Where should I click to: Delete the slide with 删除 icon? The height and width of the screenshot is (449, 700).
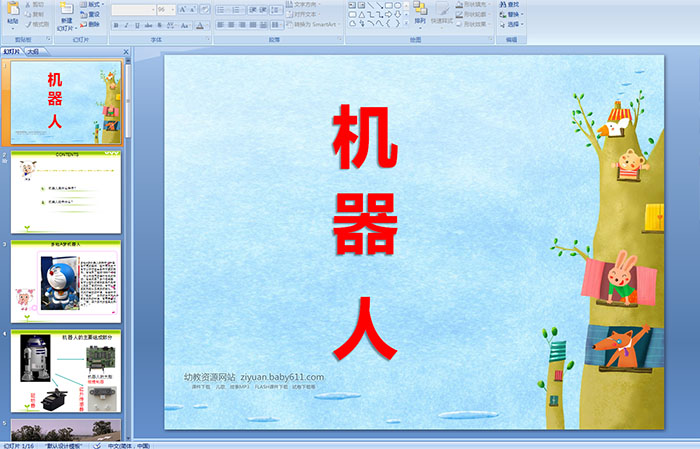[x=90, y=24]
